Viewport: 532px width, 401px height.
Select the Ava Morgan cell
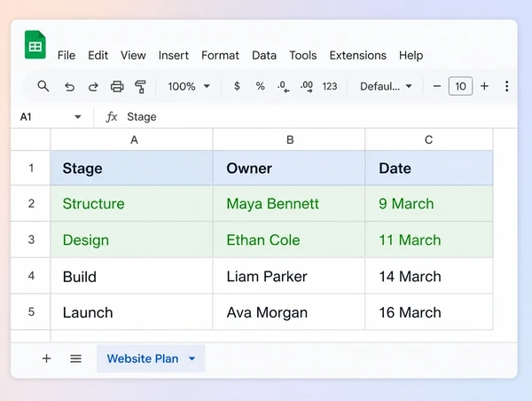pyautogui.click(x=289, y=311)
